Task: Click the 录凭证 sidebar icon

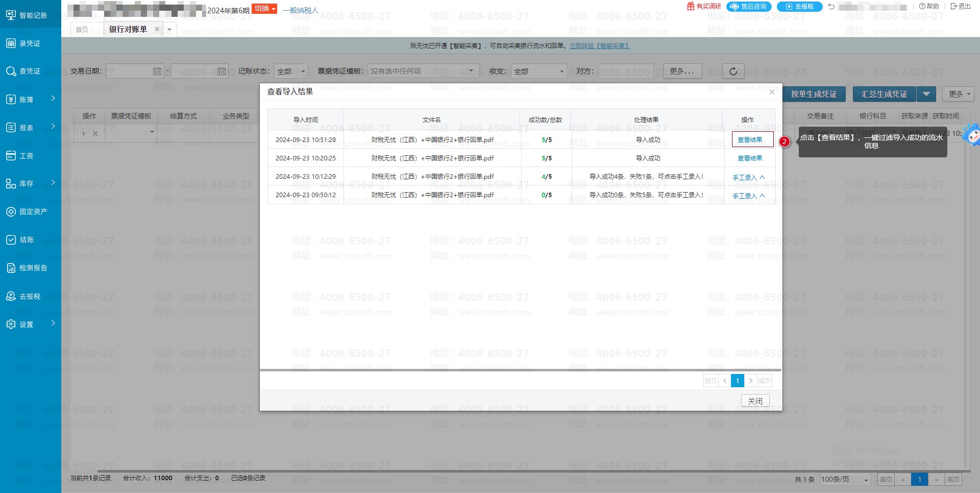Action: click(11, 43)
